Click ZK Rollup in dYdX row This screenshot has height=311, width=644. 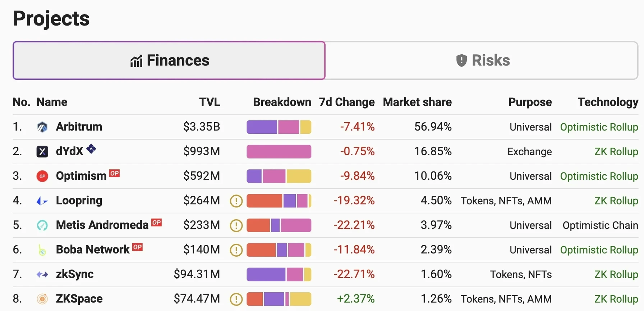coord(616,151)
